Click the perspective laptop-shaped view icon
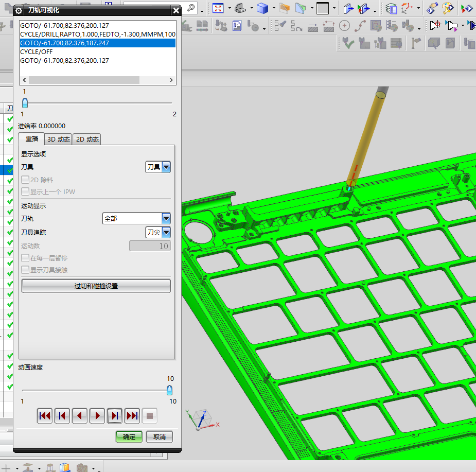 240,8
